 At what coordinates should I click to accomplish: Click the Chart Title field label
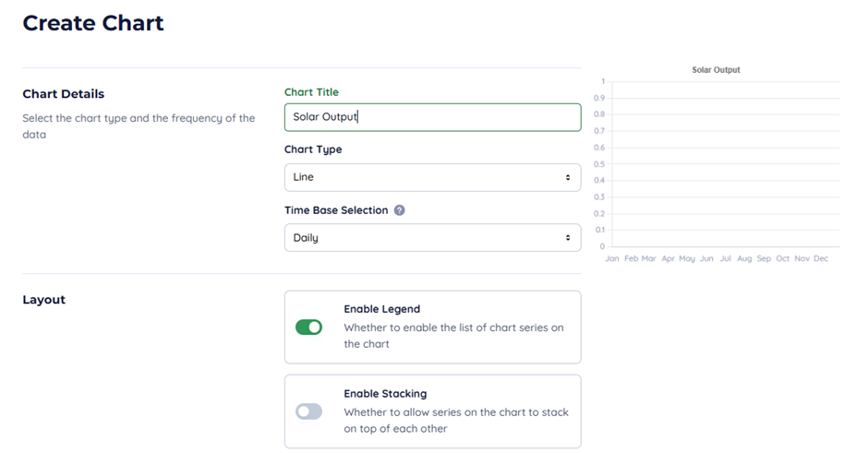[x=311, y=92]
